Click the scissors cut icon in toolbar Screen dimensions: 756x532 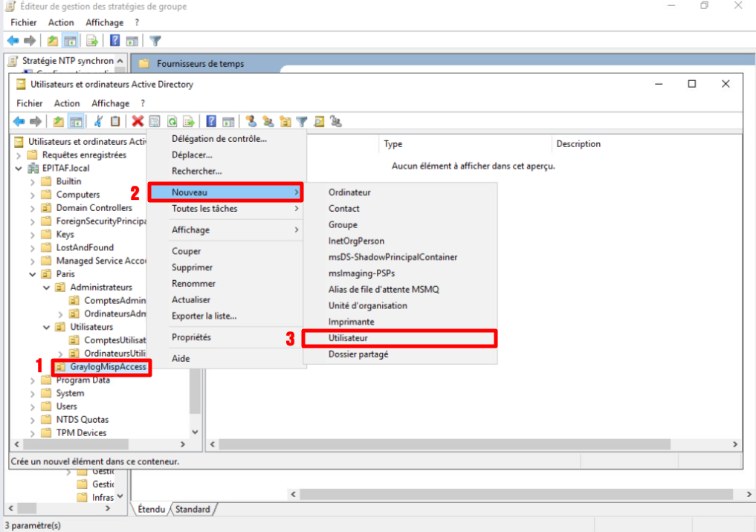pyautogui.click(x=99, y=122)
